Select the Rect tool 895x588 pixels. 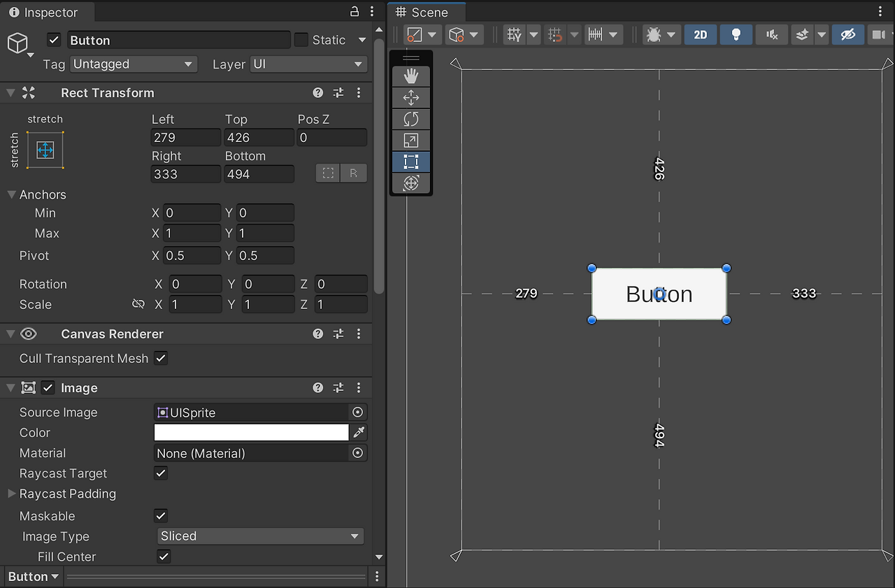click(x=411, y=162)
